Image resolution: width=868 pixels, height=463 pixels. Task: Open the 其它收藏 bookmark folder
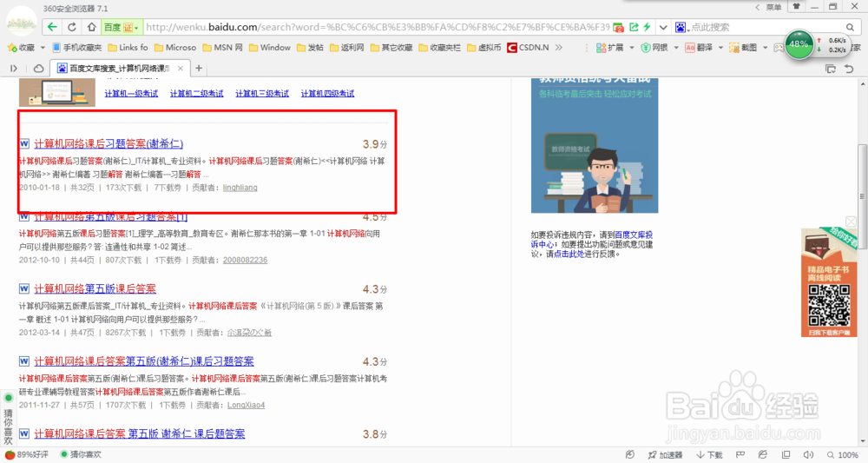coord(391,48)
